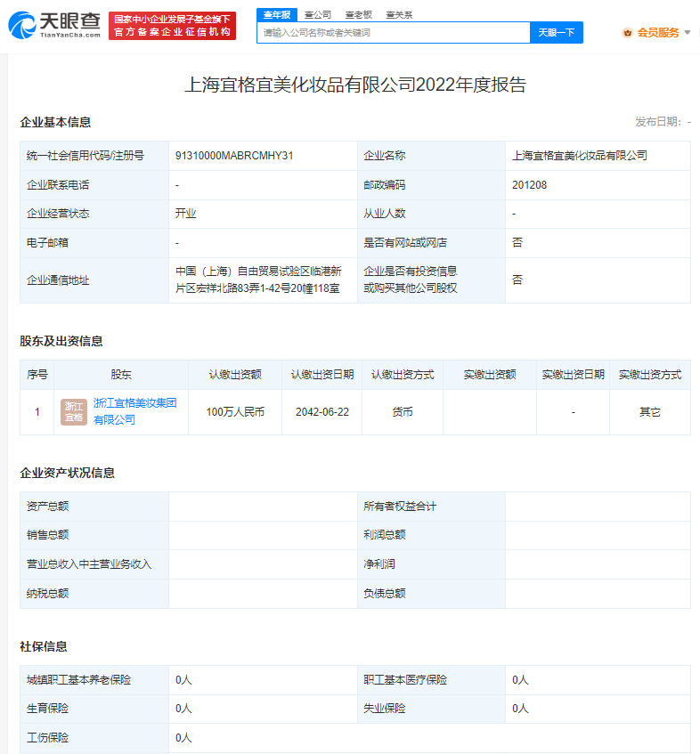Switch to the 查老板 tab
Image resolution: width=700 pixels, height=754 pixels.
click(358, 14)
